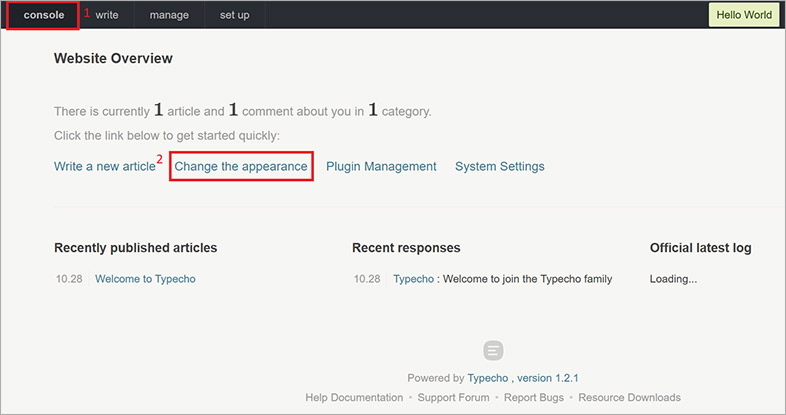Screen dimensions: 786x415
Task: Open Change the appearance link
Action: point(241,166)
